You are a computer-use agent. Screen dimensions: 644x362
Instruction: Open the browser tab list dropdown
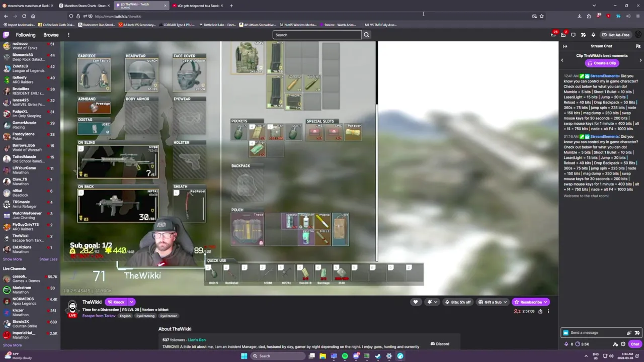594,6
